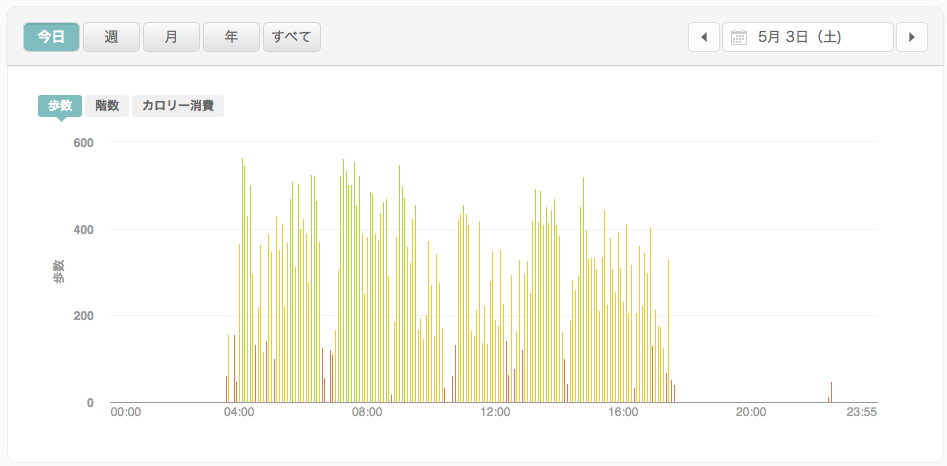Open the calendar icon date picker
The height and width of the screenshot is (466, 947).
[x=739, y=37]
